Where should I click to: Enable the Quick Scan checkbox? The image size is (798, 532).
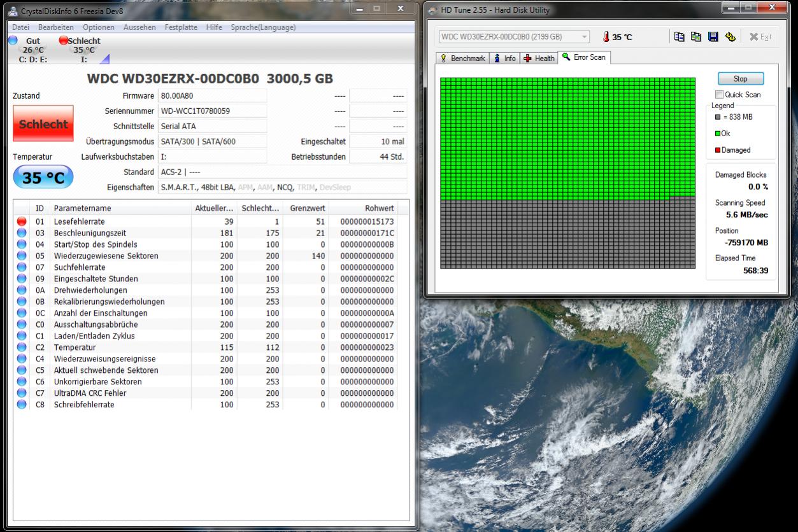pos(720,95)
